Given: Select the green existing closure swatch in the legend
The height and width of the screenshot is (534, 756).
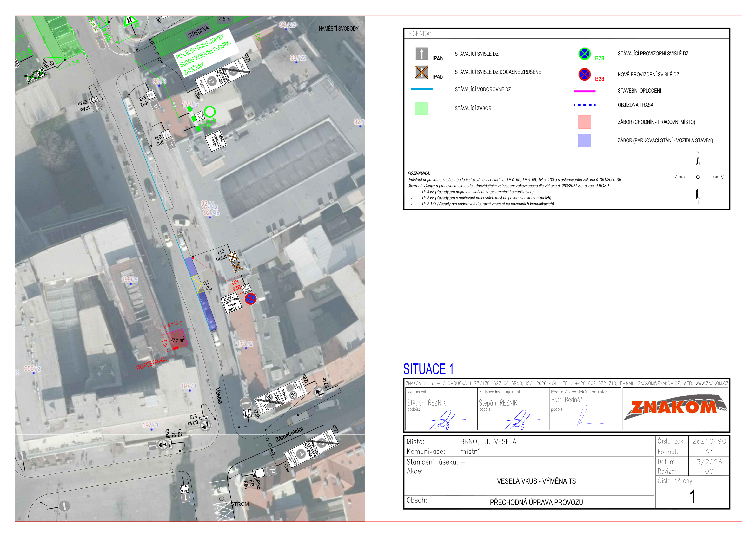Looking at the screenshot, I should pyautogui.click(x=421, y=108).
